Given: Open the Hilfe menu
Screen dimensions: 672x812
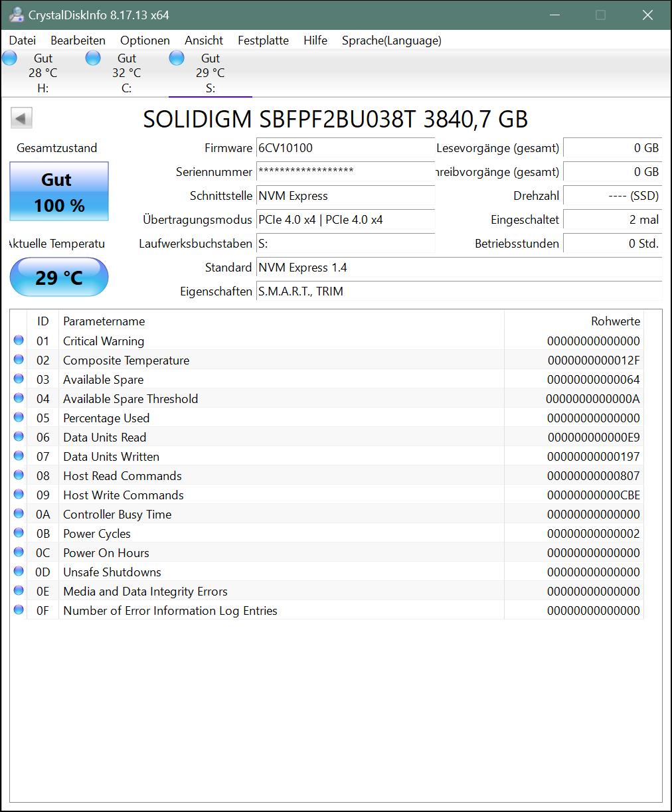Looking at the screenshot, I should (x=315, y=41).
